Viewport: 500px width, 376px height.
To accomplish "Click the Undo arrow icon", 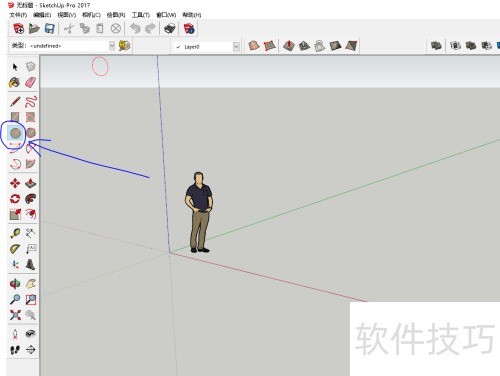I will (135, 29).
